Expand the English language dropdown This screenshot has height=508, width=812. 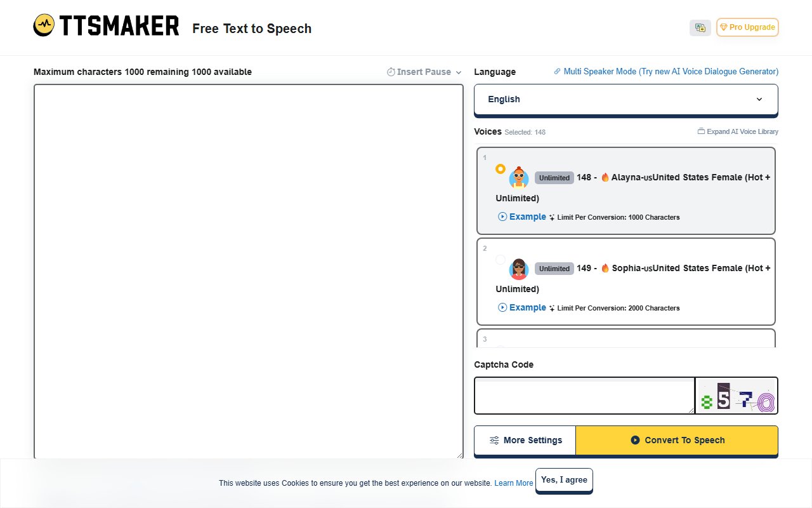tap(626, 100)
